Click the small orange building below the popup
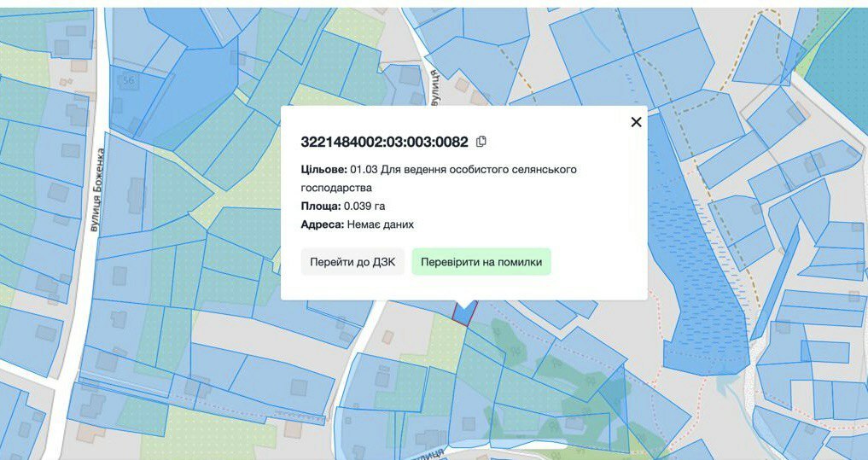This screenshot has height=460, width=868. pyautogui.click(x=387, y=336)
